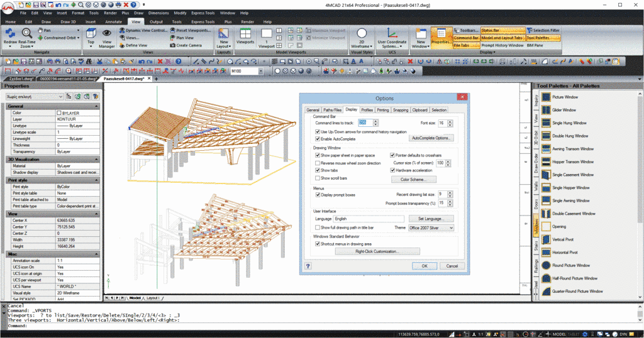Open the Annotate ribbon tab
This screenshot has width=644, height=338.
click(113, 22)
